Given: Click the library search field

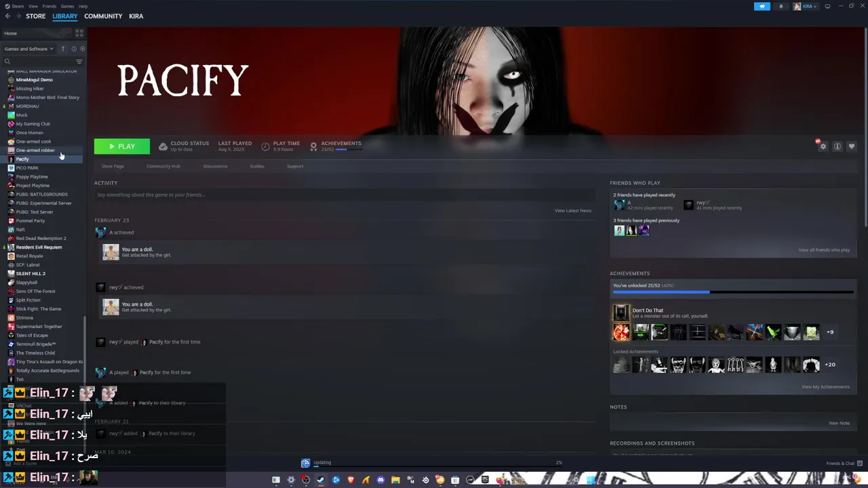Looking at the screenshot, I should point(37,62).
